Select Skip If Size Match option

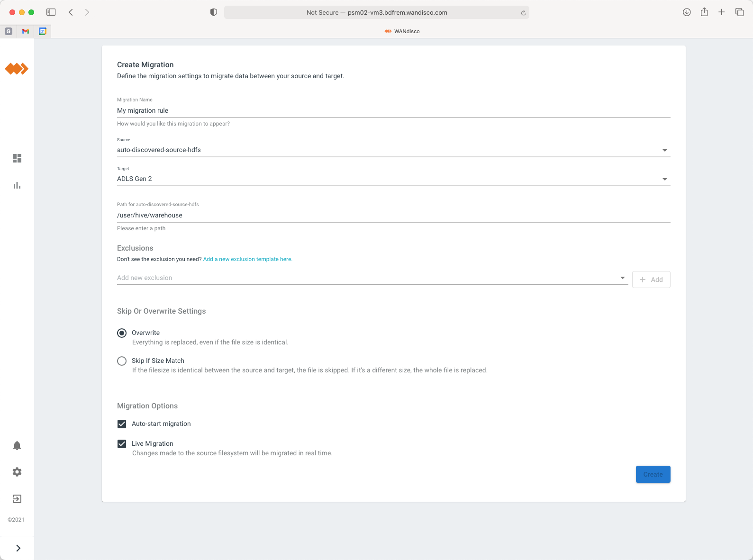pos(122,361)
